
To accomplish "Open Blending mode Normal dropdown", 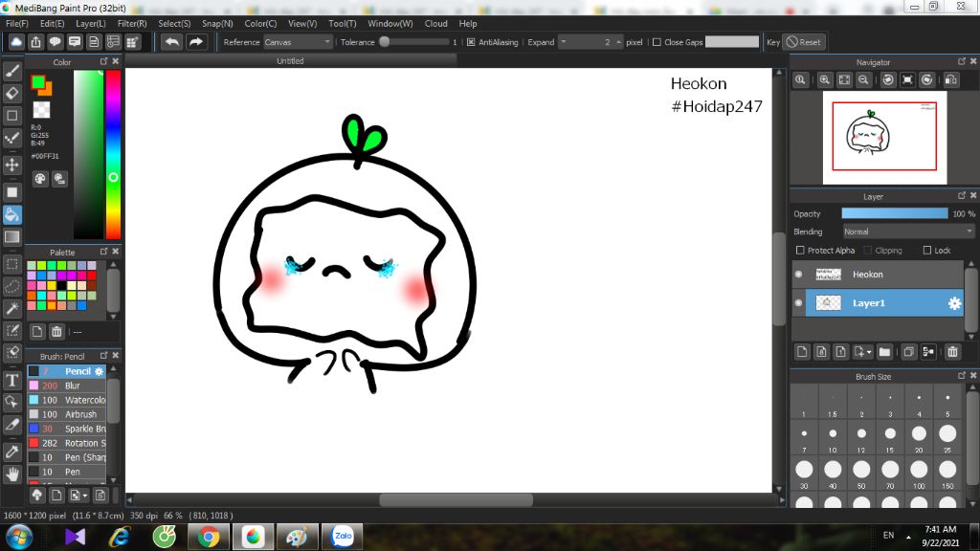I will (x=908, y=231).
